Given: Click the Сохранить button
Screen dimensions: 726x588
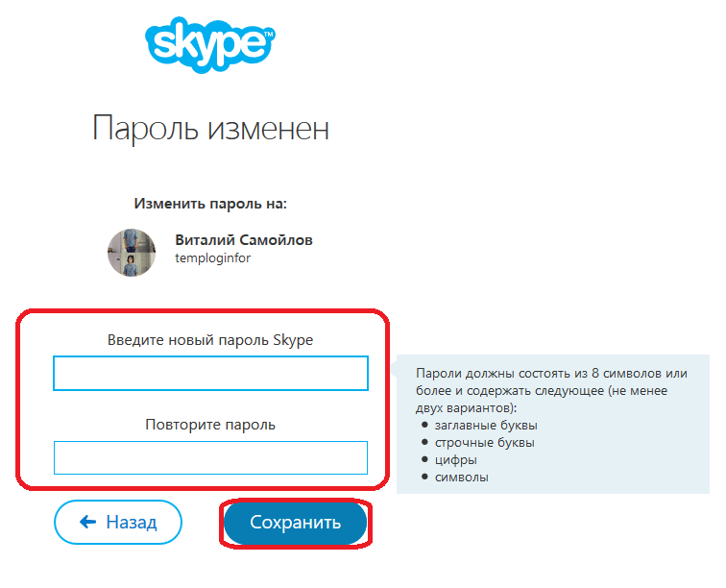Looking at the screenshot, I should click(x=296, y=523).
